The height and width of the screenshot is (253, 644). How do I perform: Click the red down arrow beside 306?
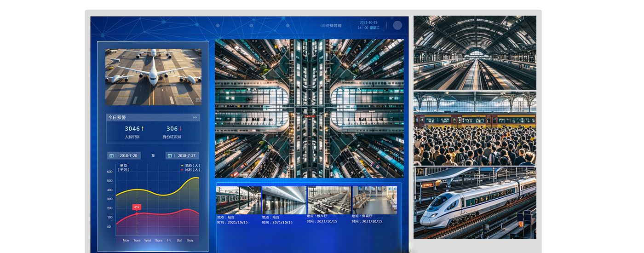181,129
